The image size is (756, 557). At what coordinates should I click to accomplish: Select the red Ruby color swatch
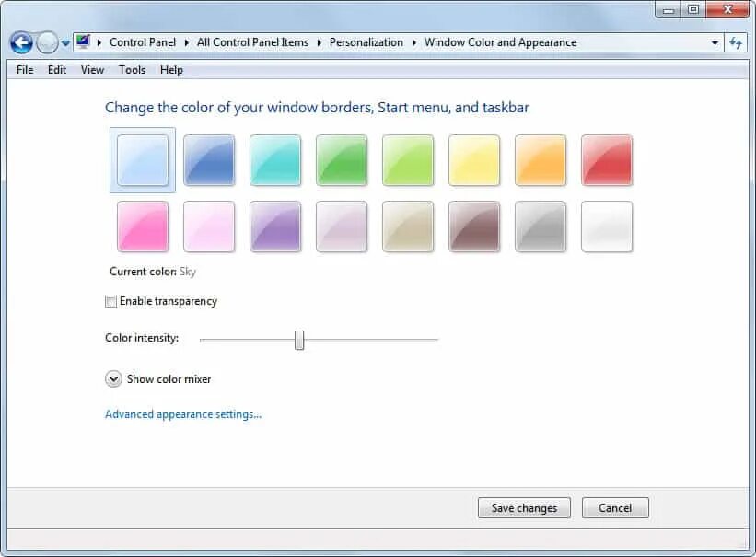(607, 160)
